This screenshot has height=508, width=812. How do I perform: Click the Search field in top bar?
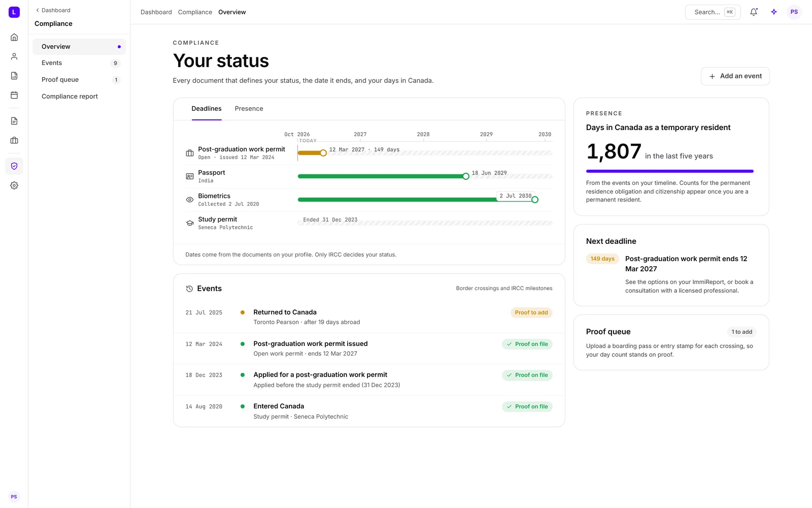coord(713,12)
